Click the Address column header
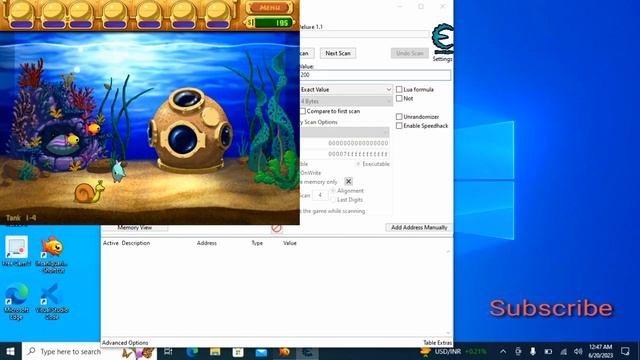This screenshot has width=640, height=360. pos(207,243)
